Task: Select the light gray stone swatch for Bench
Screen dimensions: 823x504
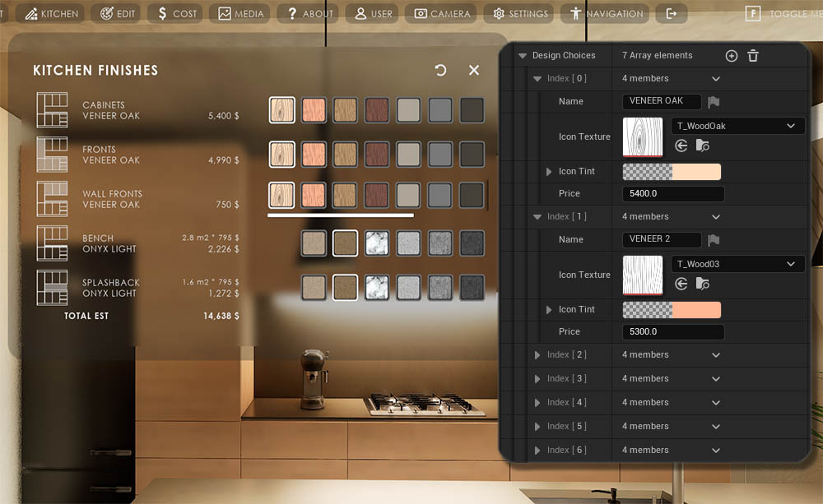Action: point(408,243)
